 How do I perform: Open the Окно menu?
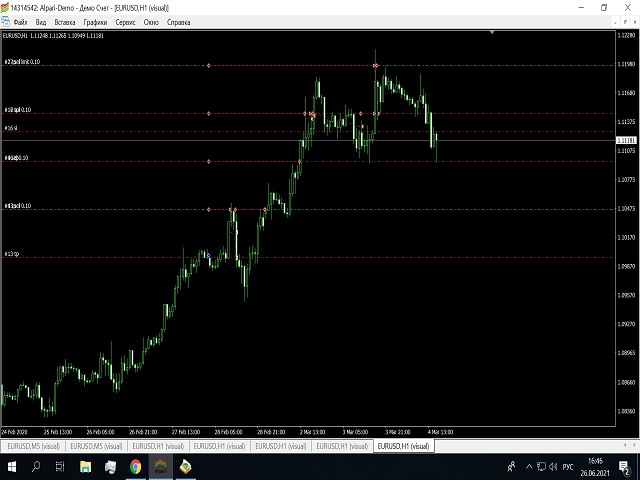point(151,22)
